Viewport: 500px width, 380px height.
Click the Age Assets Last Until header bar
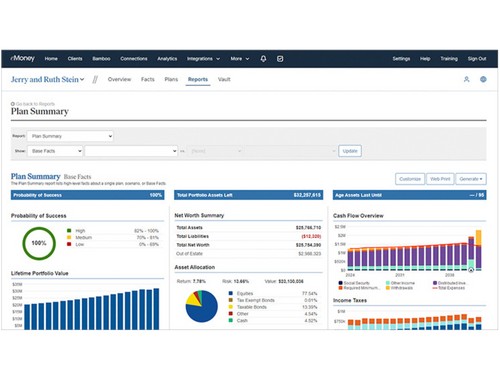(409, 195)
